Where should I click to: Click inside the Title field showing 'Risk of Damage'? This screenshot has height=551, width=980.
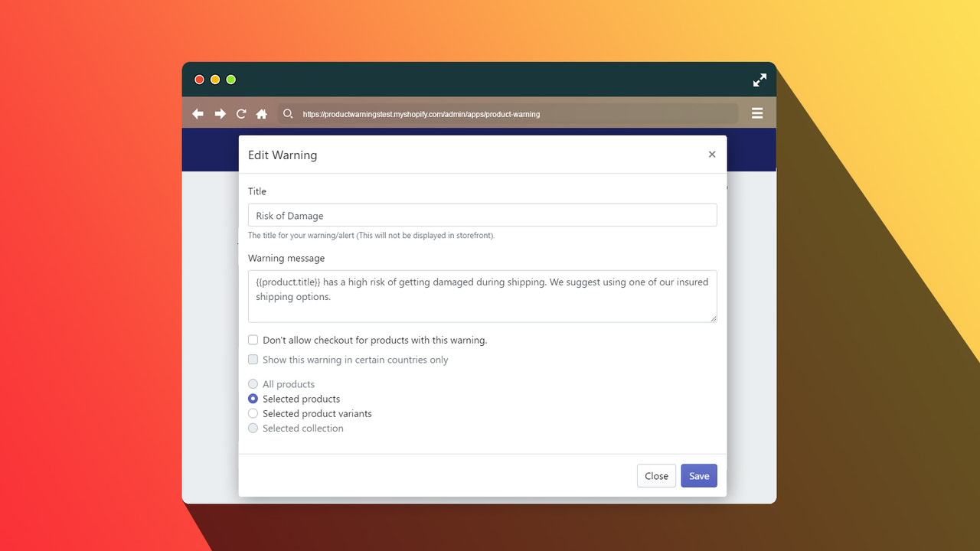point(482,214)
